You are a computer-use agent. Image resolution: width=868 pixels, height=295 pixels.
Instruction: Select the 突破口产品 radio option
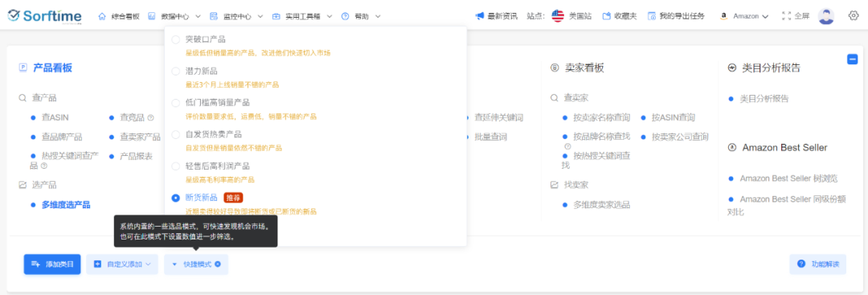tap(175, 40)
